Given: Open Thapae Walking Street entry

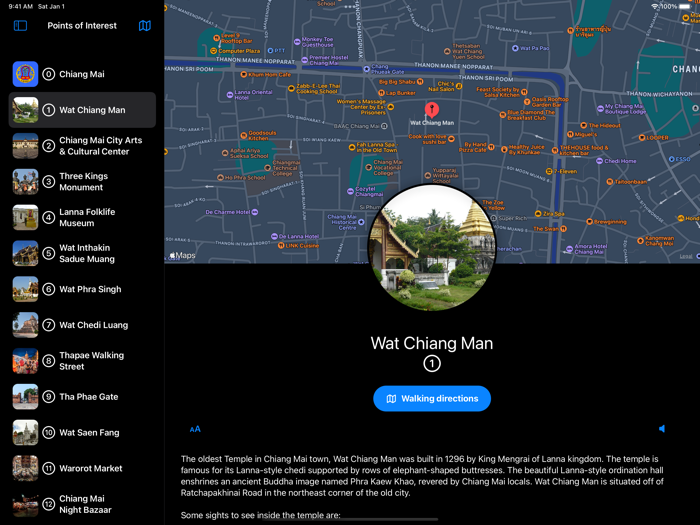Looking at the screenshot, I should [x=82, y=361].
